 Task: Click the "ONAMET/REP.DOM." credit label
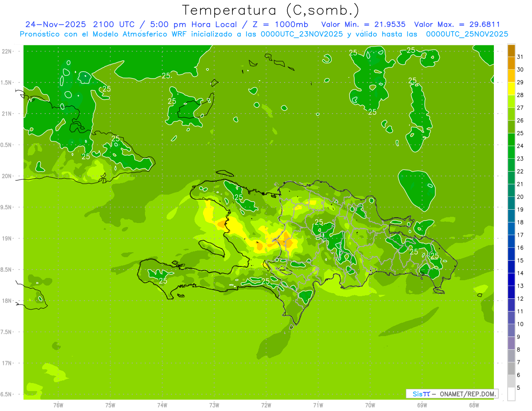[468, 394]
